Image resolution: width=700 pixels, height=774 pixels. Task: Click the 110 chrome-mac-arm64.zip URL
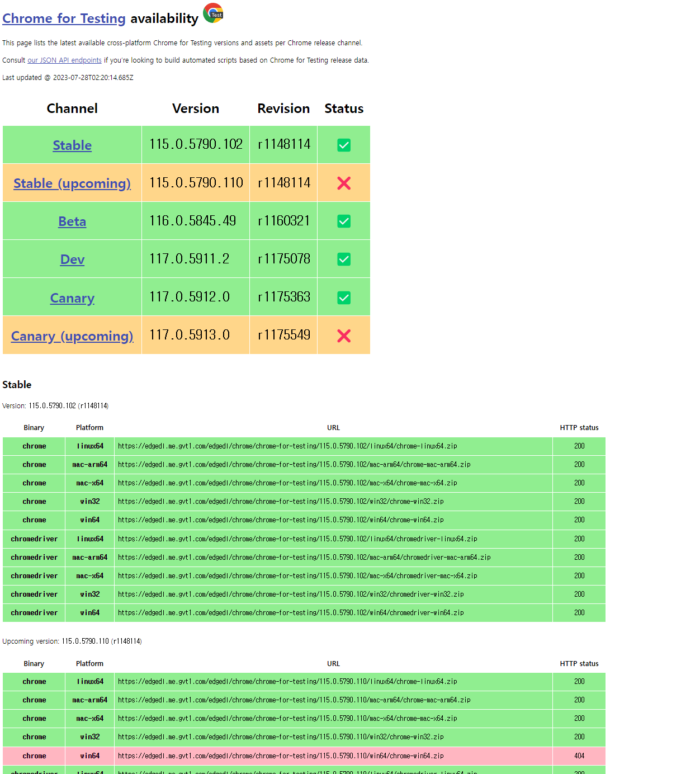coord(294,700)
